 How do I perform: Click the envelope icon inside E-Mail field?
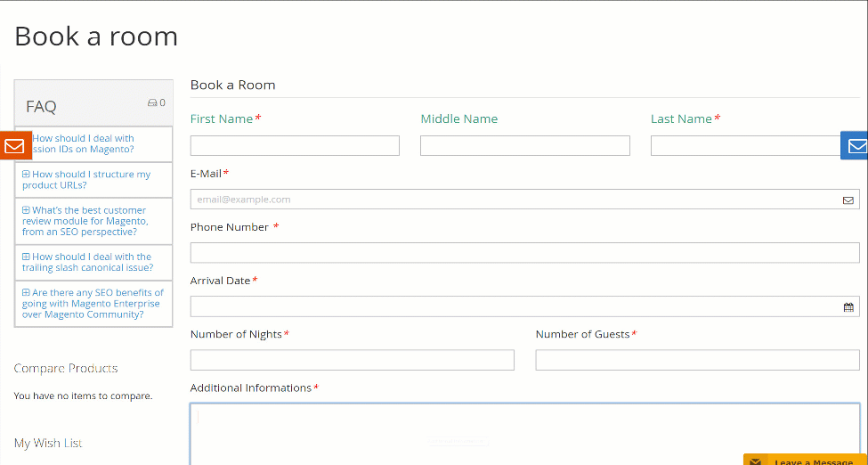pos(848,200)
